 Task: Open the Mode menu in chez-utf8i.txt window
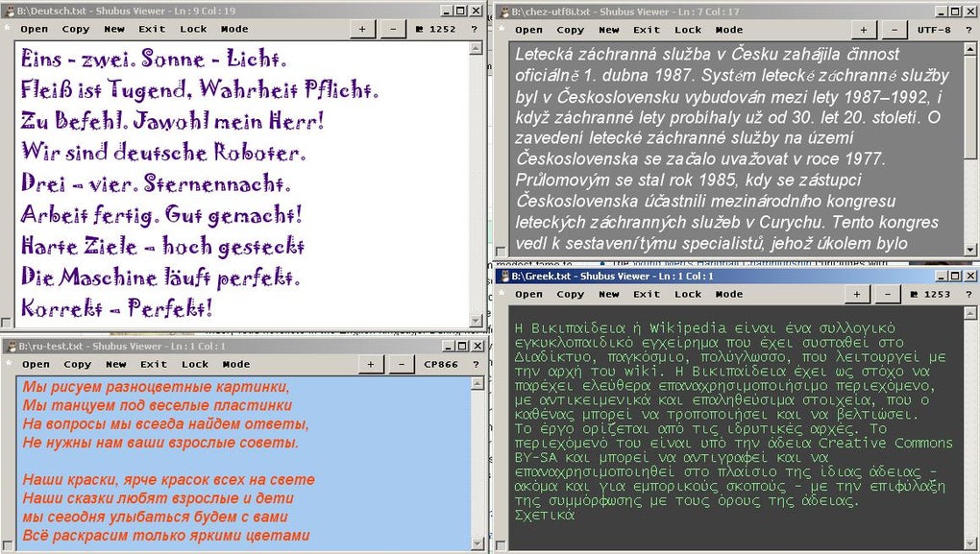click(x=729, y=30)
